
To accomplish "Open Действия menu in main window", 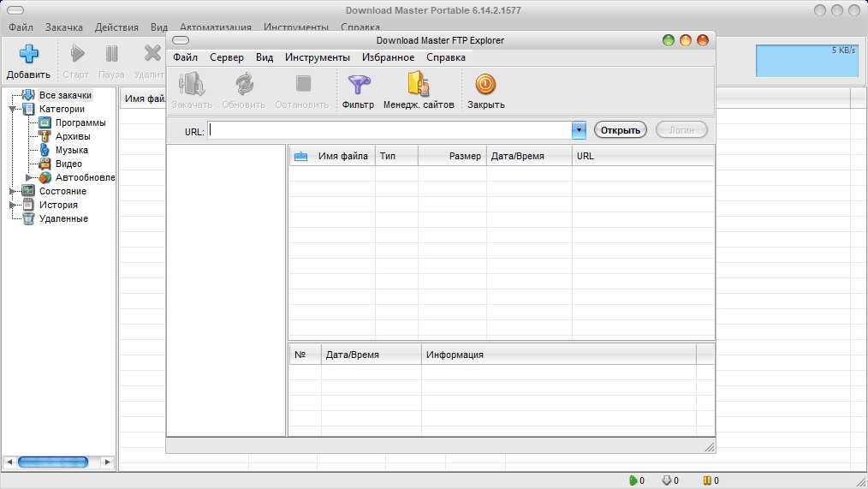I will 116,27.
